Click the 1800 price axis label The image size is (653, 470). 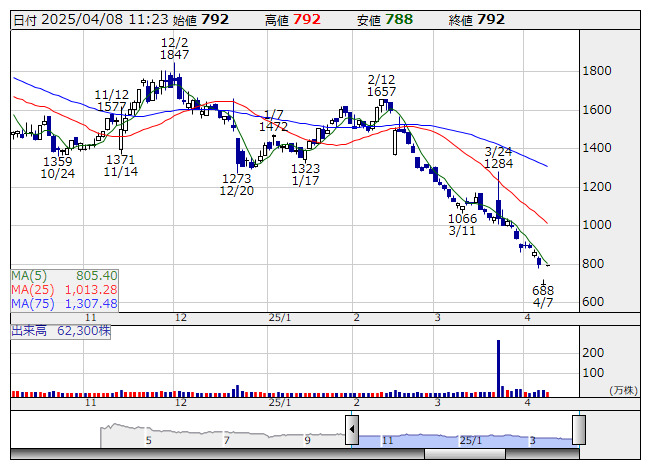click(x=597, y=71)
